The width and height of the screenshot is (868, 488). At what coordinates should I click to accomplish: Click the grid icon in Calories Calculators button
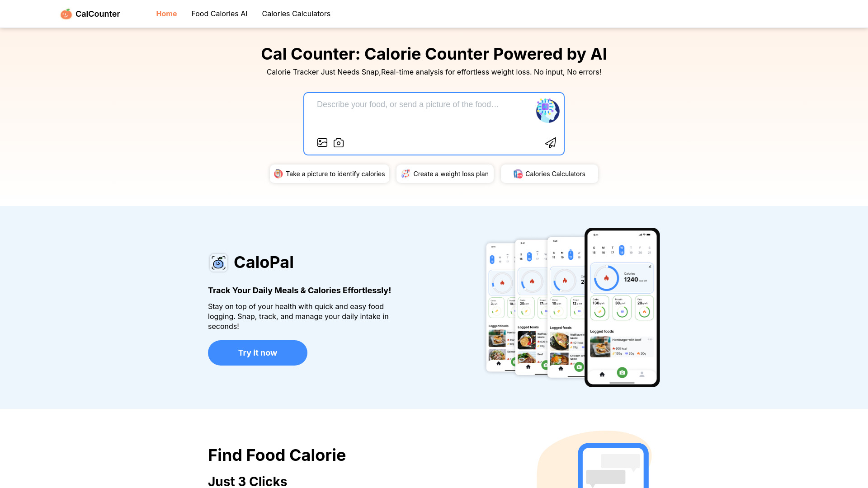(x=518, y=174)
